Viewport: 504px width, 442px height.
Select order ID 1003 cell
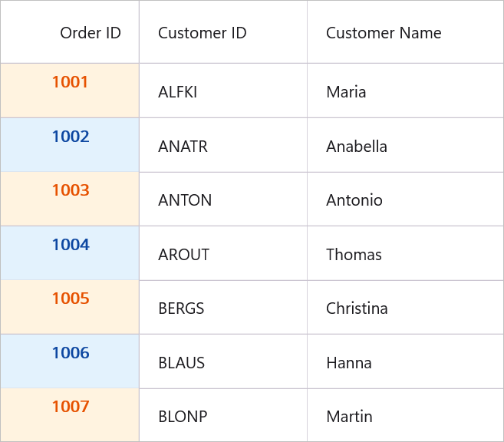[70, 199]
